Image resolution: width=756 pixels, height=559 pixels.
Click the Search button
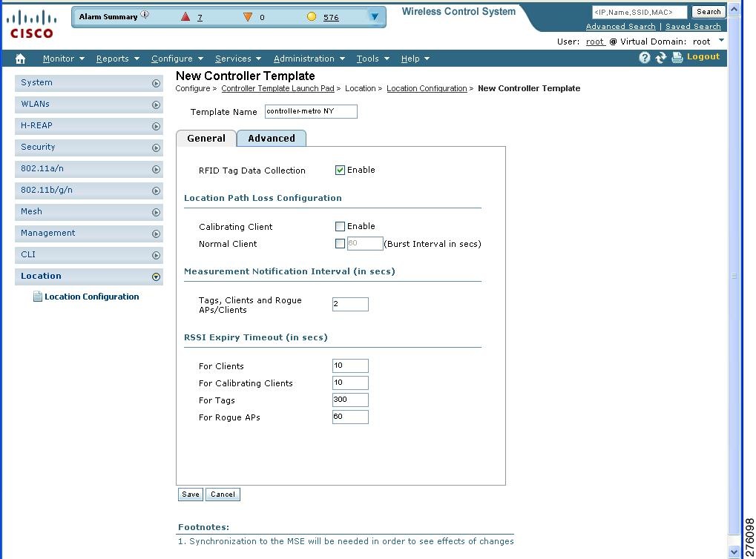[709, 12]
